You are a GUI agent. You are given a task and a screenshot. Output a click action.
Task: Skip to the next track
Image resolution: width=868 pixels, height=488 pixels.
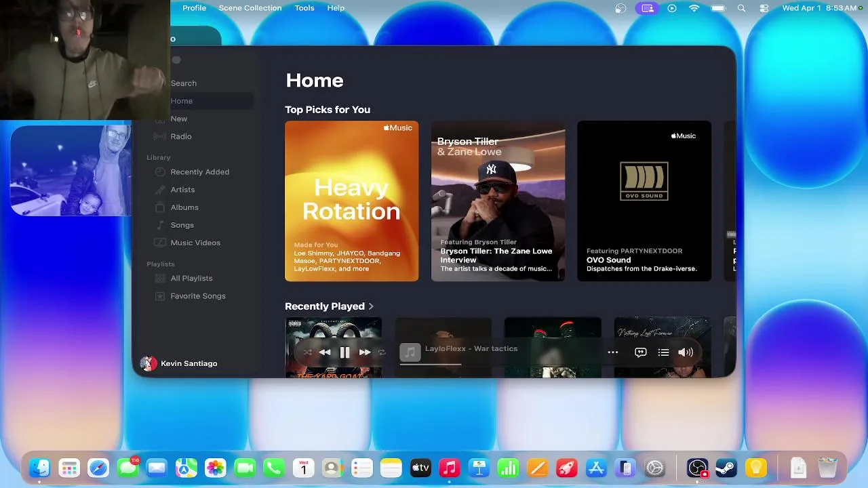(365, 352)
